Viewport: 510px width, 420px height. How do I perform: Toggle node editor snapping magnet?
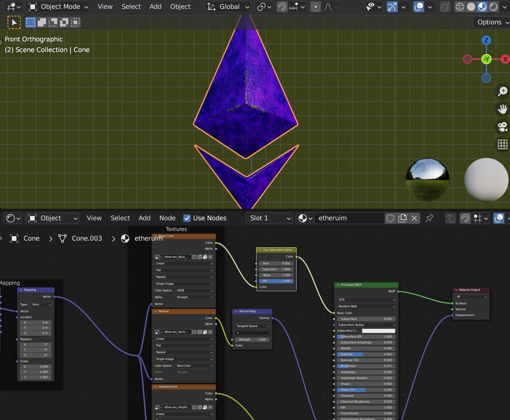[x=465, y=218]
